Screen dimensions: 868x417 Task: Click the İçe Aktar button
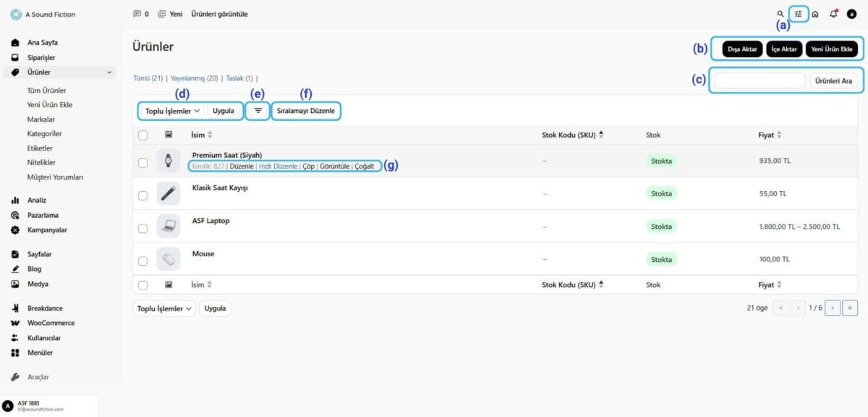[784, 49]
